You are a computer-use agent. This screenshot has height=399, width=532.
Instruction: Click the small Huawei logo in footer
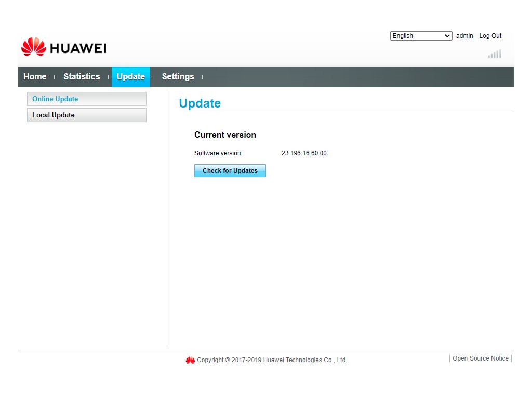coord(190,360)
